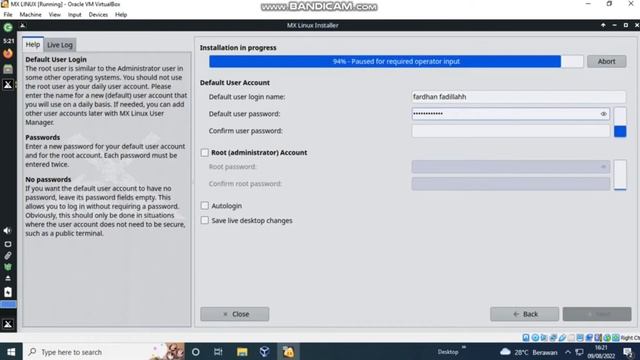Open the volume speaker icon in MX panel
The width and height of the screenshot is (640, 360).
click(7, 231)
